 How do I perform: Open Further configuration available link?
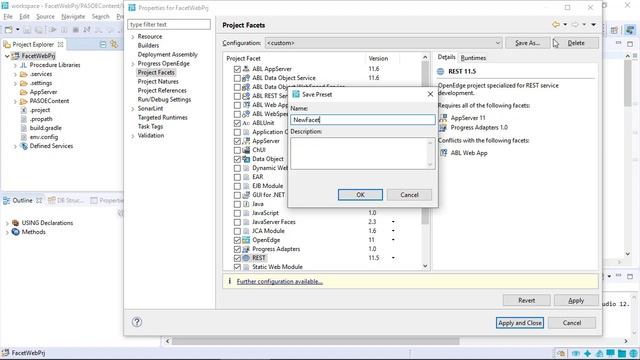pos(280,282)
